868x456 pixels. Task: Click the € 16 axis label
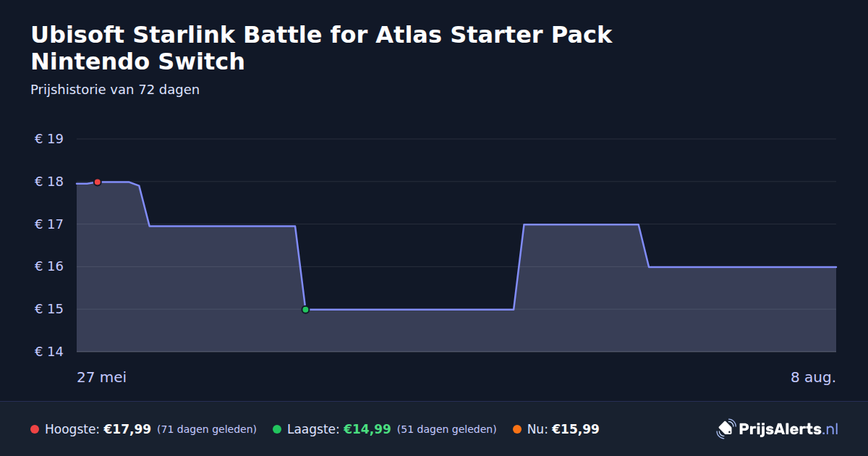point(49,267)
